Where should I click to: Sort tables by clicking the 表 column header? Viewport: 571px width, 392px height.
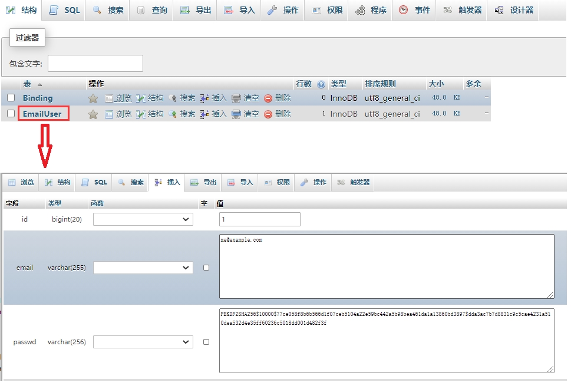[27, 84]
